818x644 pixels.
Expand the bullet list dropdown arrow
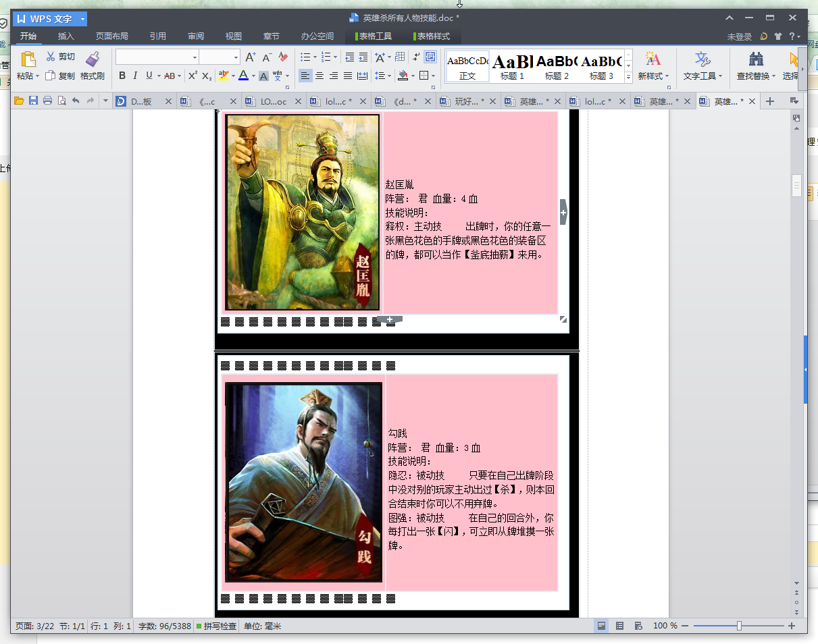(x=315, y=57)
